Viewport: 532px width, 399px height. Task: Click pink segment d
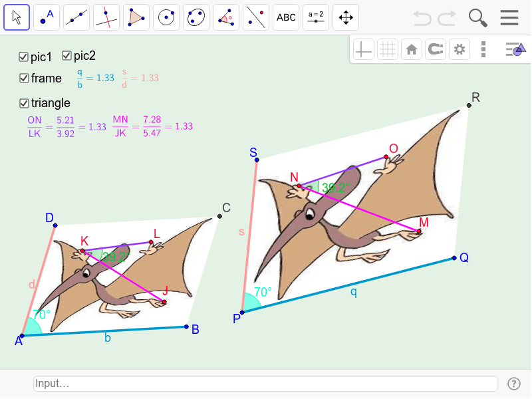tap(39, 281)
